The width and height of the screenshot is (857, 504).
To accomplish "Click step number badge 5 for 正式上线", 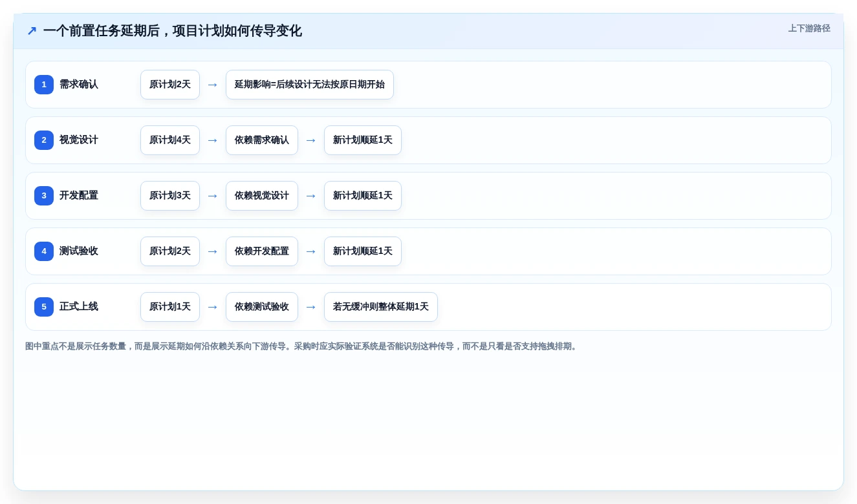I will (44, 307).
